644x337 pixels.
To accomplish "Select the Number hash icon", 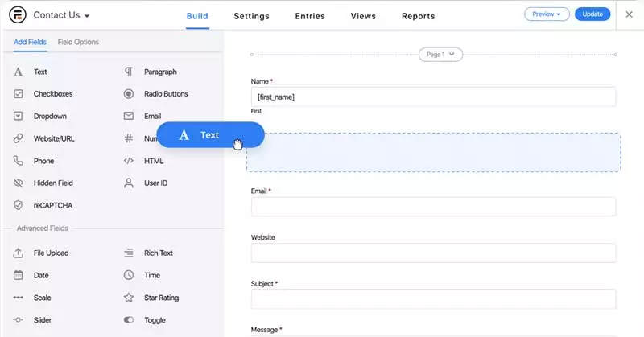I will point(129,138).
